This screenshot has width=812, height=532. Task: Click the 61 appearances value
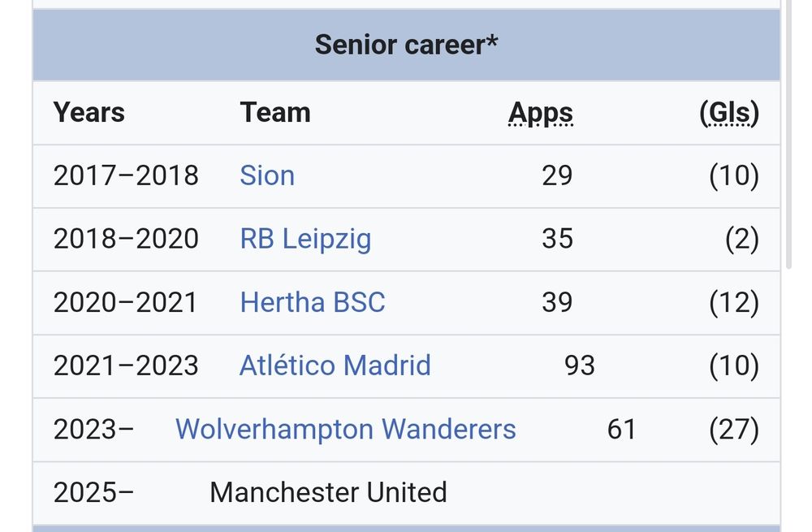621,430
